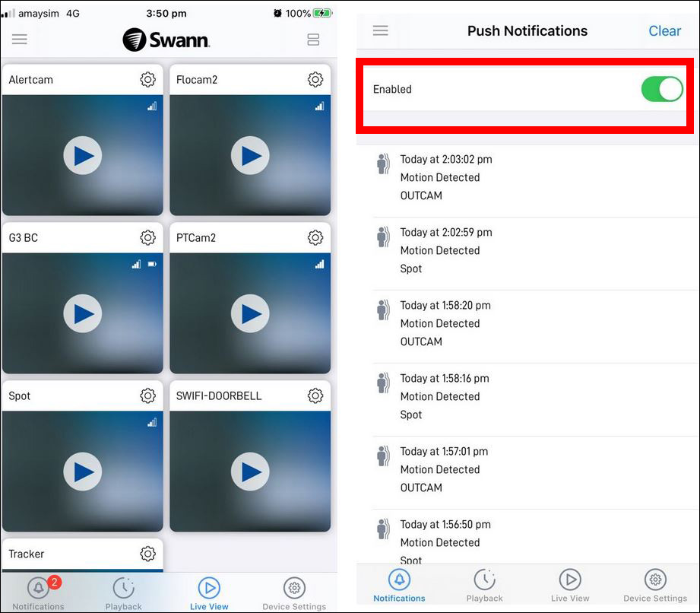
Task: Open settings gear for Alertcam
Action: [147, 80]
